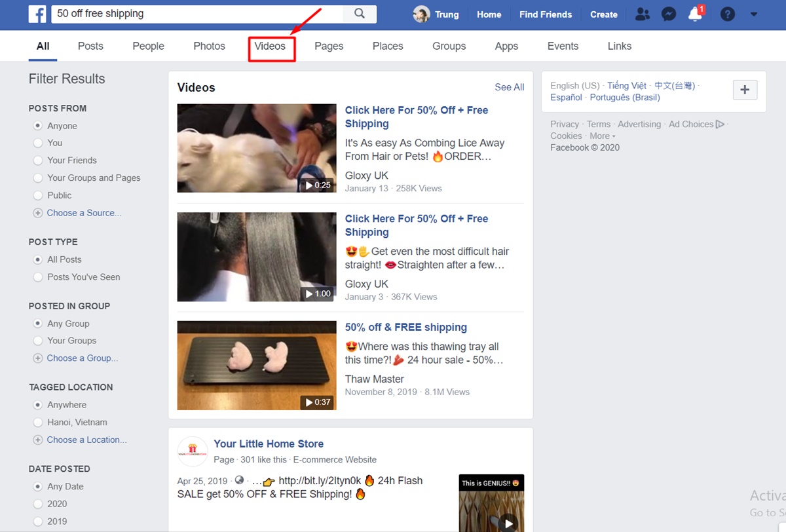The width and height of the screenshot is (786, 532).
Task: Open the Friend Requests icon
Action: pyautogui.click(x=643, y=14)
